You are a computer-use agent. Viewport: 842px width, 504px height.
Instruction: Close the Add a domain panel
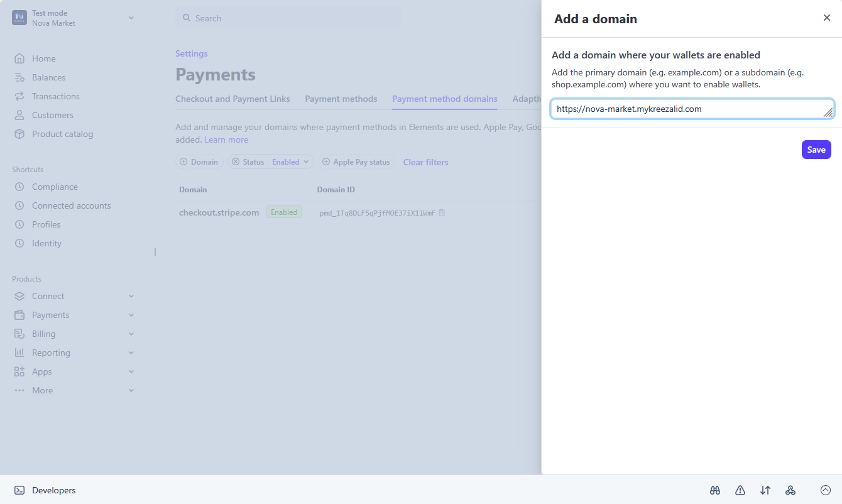pos(827,18)
